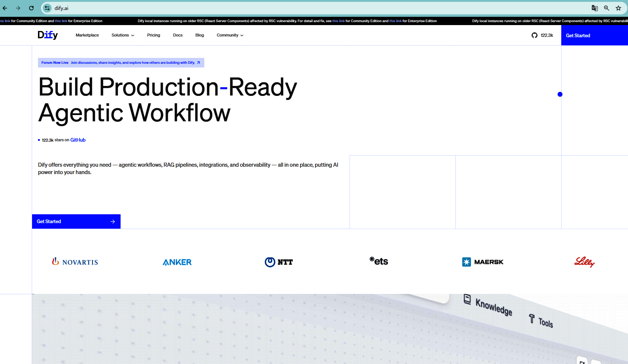Reload the page with the refresh icon
Image resolution: width=628 pixels, height=364 pixels.
31,8
